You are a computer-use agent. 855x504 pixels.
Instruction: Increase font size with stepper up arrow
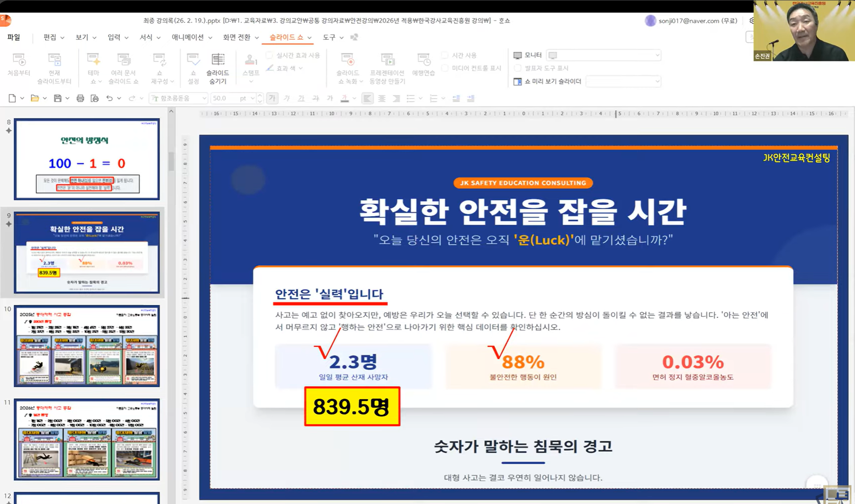[260, 95]
